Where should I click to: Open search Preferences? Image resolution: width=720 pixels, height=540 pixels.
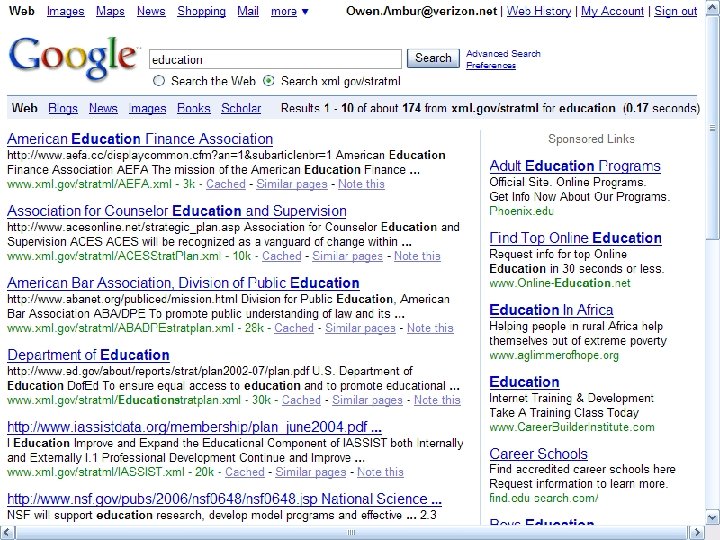coord(491,65)
